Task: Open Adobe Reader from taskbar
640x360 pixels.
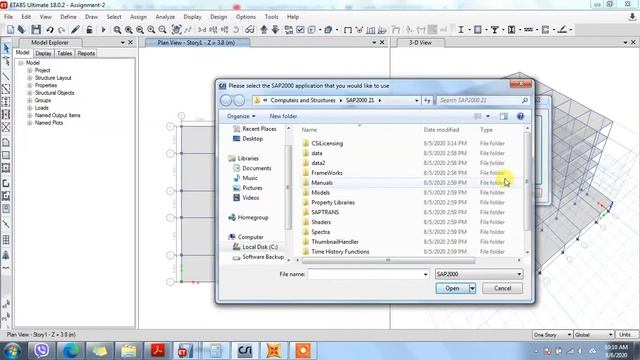Action: (158, 350)
